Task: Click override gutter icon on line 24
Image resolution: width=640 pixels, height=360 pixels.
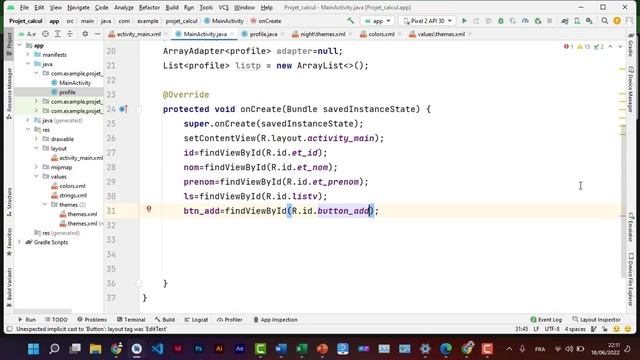Action: [123, 109]
